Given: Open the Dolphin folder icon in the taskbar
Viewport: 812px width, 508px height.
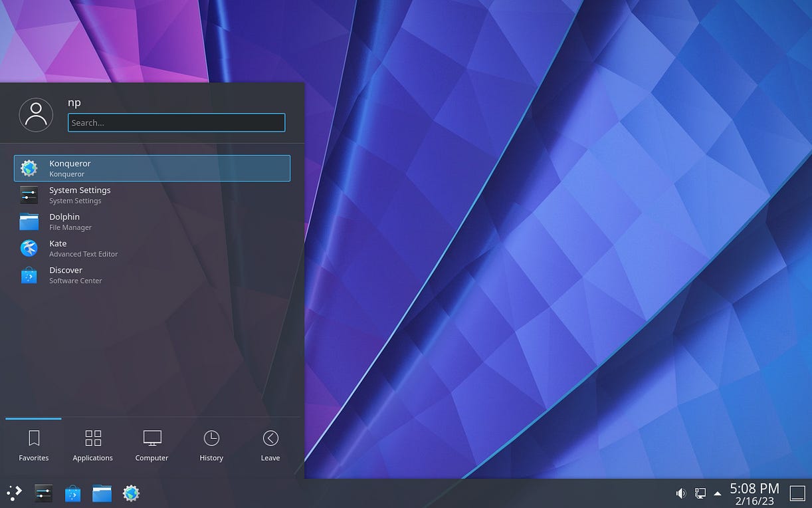Looking at the screenshot, I should click(x=102, y=493).
